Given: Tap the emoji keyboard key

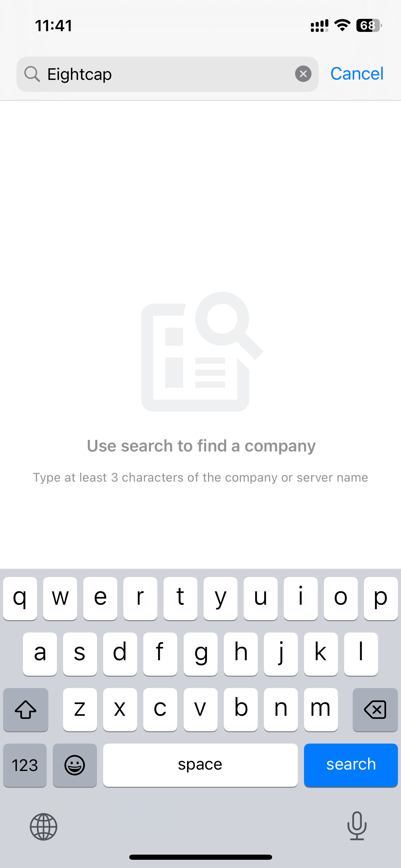Looking at the screenshot, I should point(75,765).
